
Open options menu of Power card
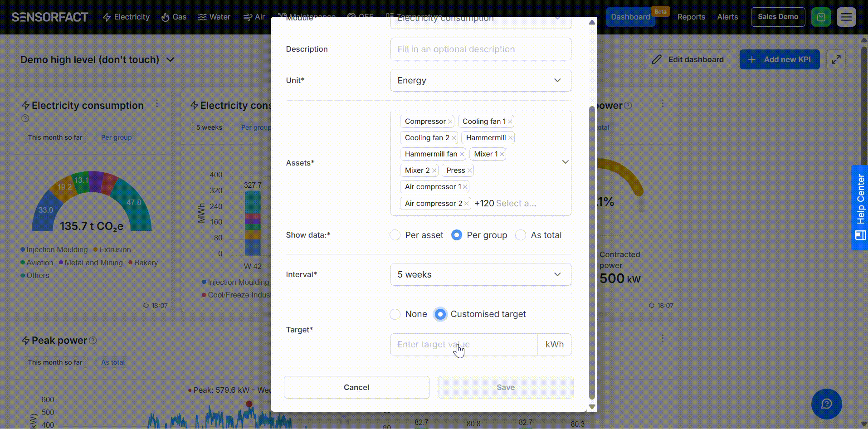[x=663, y=104]
